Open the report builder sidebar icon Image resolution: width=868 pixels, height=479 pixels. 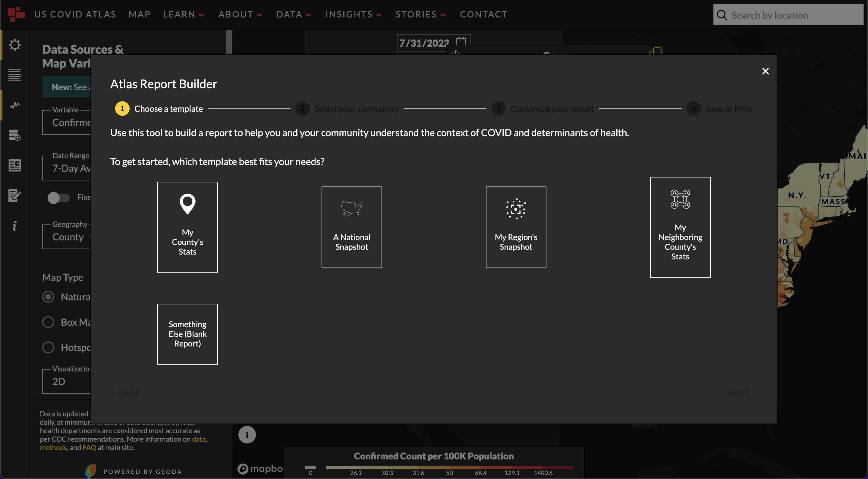click(x=14, y=165)
